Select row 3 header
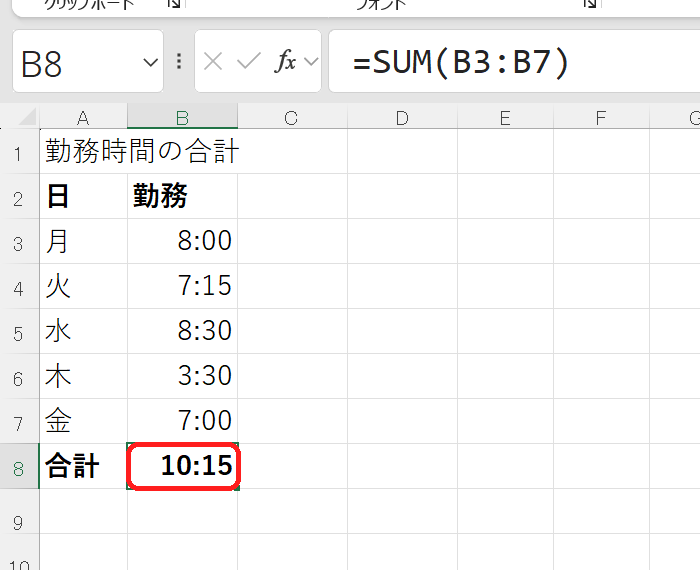This screenshot has width=700, height=570. (x=19, y=241)
